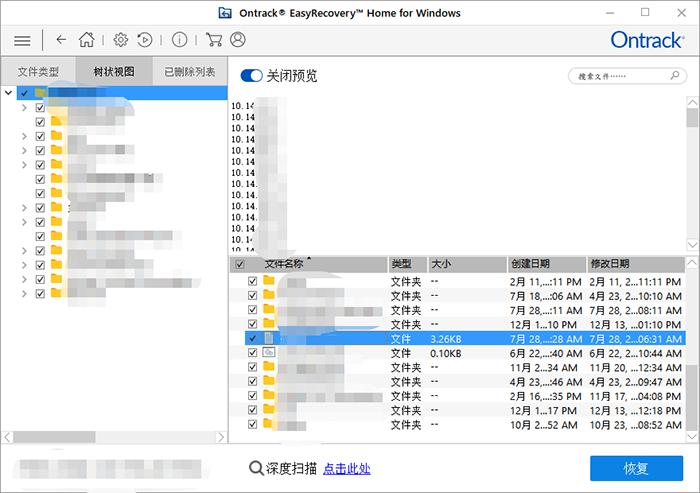Click the file list vertical scrollbar thumb
Screen dimensions: 700x493
point(692,397)
